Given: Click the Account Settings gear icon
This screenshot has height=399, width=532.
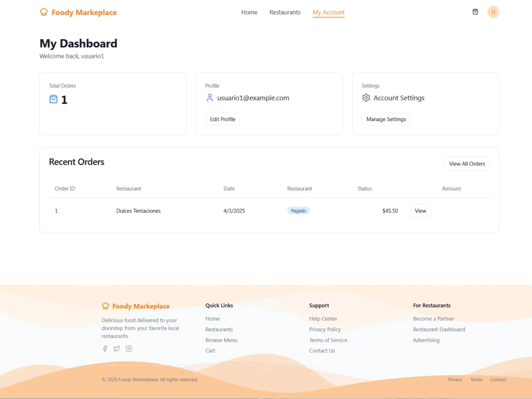Looking at the screenshot, I should click(x=366, y=98).
